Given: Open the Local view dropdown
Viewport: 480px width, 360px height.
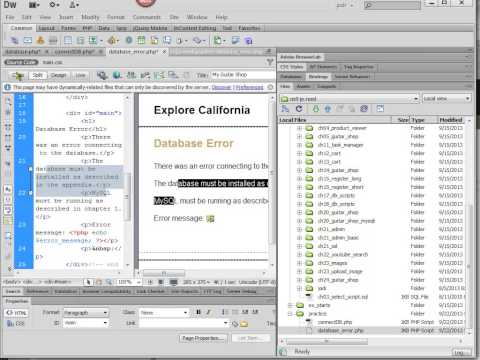Looking at the screenshot, I should pos(447,99).
